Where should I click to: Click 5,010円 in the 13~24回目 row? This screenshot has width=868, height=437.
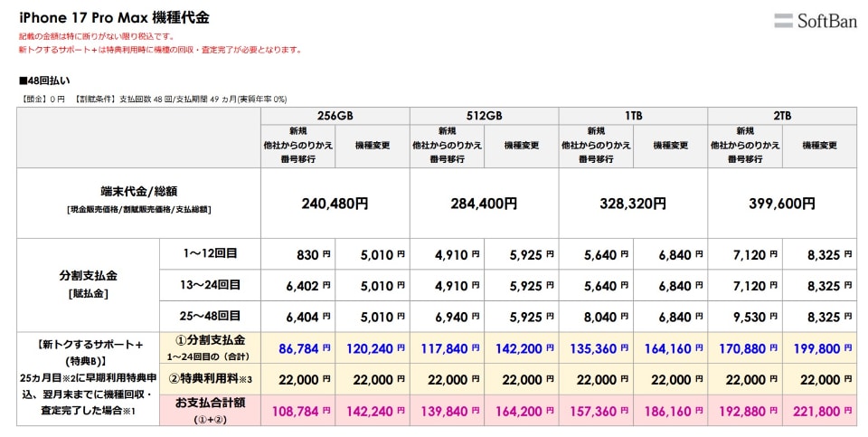[373, 286]
